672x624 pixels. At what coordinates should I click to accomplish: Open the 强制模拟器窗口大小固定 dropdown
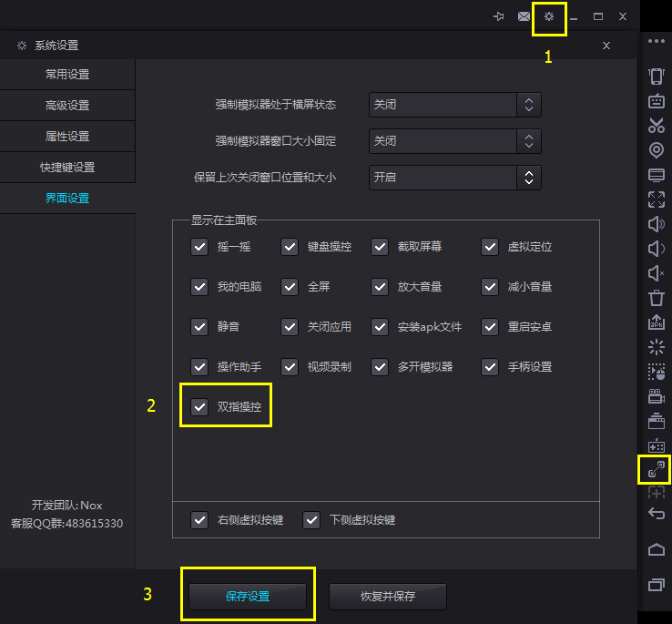tap(455, 141)
